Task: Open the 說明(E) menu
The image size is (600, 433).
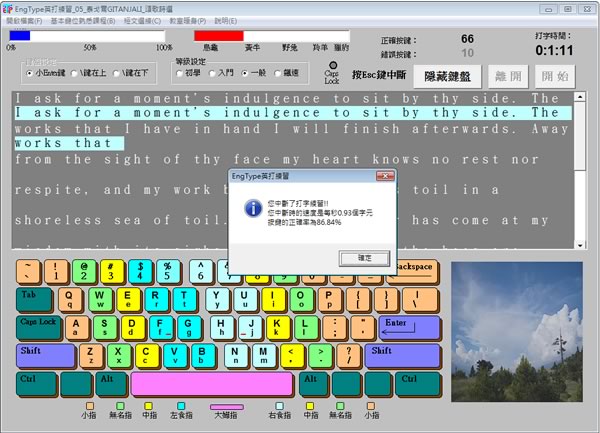Action: click(x=225, y=21)
